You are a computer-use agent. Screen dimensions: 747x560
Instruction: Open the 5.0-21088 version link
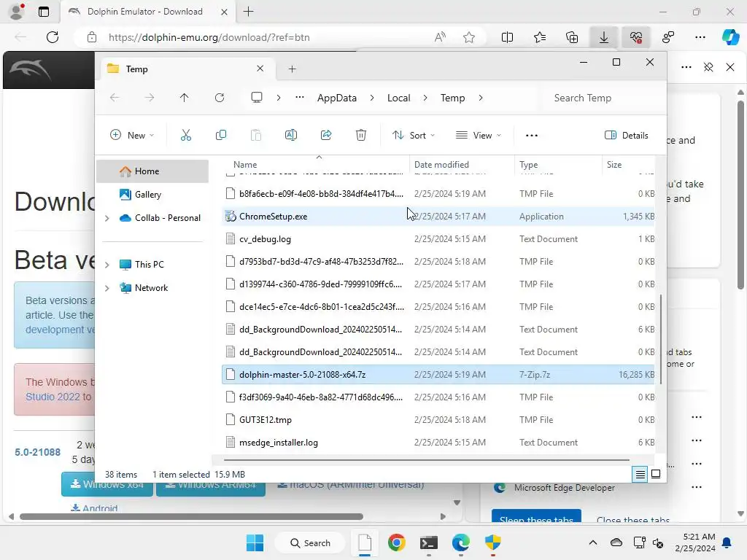(x=38, y=452)
